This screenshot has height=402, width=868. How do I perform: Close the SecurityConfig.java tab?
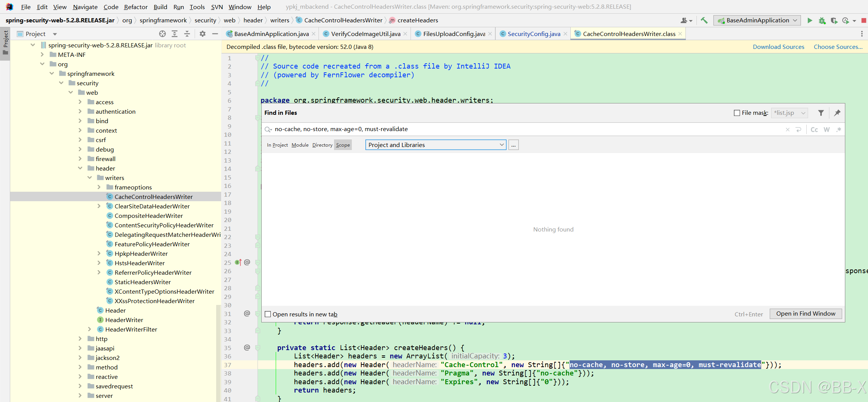(x=565, y=34)
